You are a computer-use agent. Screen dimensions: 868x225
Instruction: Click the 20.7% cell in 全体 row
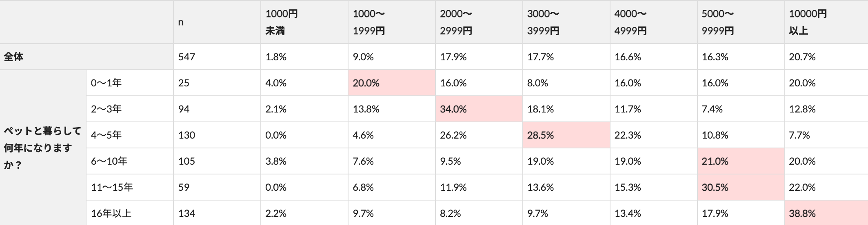click(802, 57)
